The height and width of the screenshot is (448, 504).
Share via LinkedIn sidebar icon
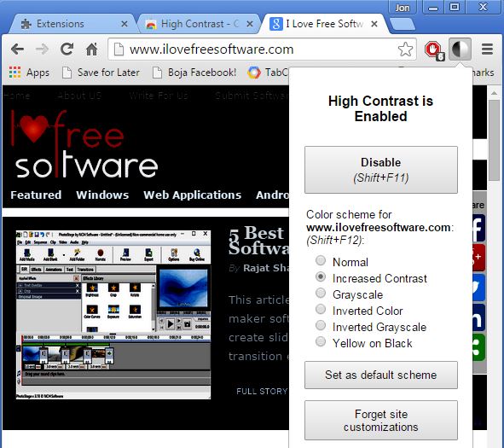click(x=478, y=317)
